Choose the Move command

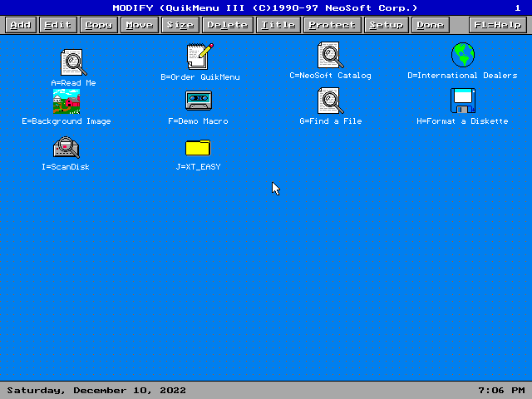click(140, 25)
